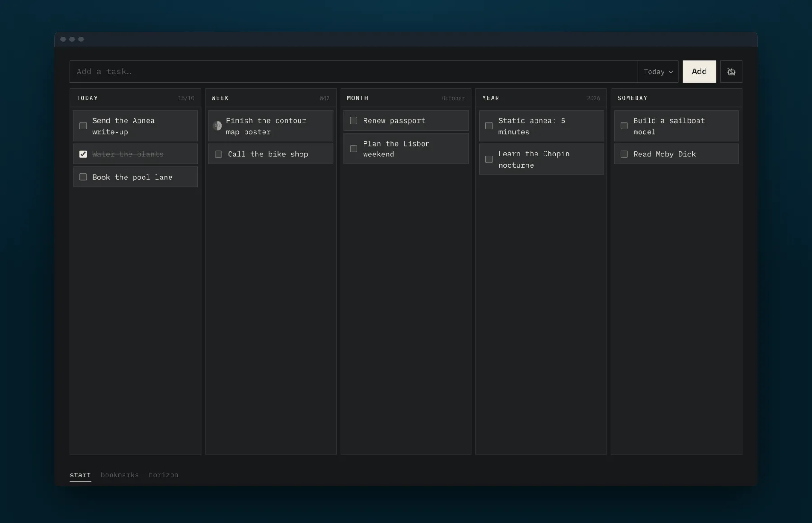
Task: Select the Renew passport task text
Action: point(394,121)
